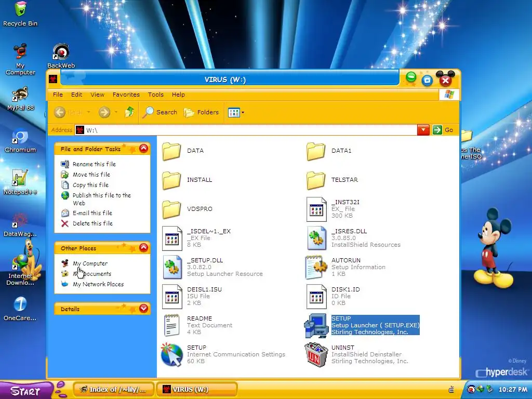Select the TELSTAR folder
The width and height of the screenshot is (532, 399).
tap(332, 180)
